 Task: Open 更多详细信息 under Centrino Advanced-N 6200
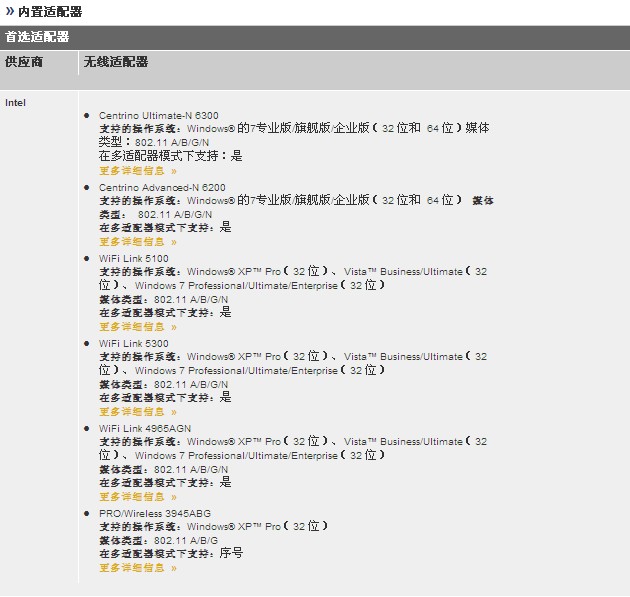tap(137, 242)
